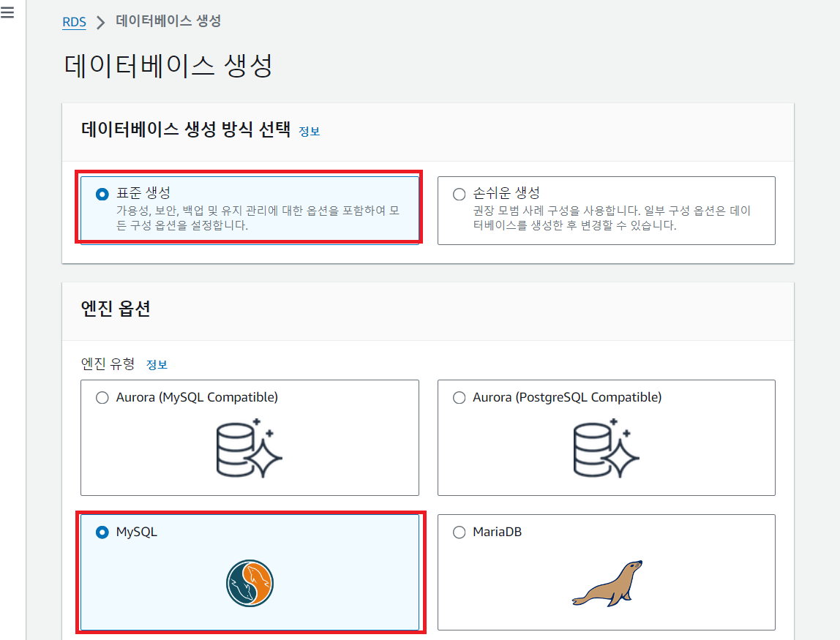
Task: Open the hamburger navigation menu
Action: pyautogui.click(x=7, y=12)
